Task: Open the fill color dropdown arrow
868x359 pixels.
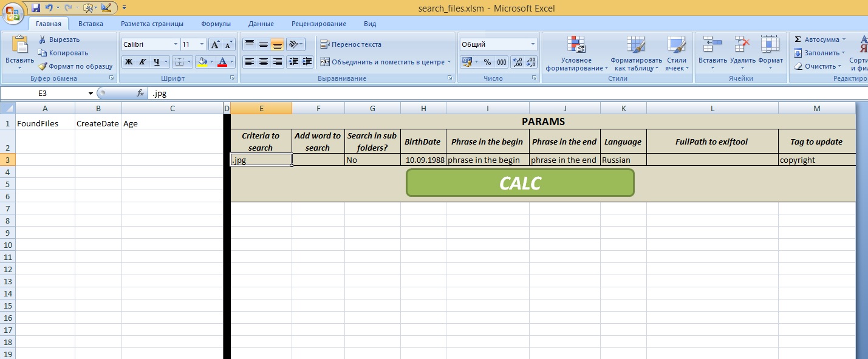Action: click(x=211, y=61)
